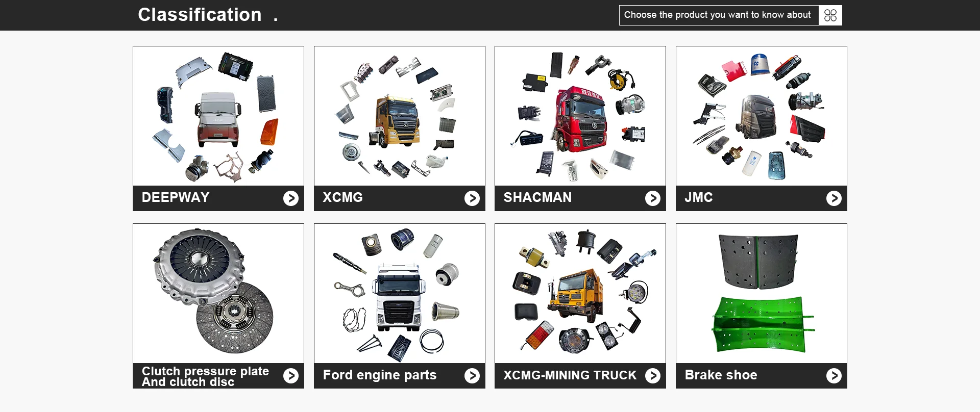The height and width of the screenshot is (412, 980).
Task: Open the green brake shoe image
Action: (762, 294)
